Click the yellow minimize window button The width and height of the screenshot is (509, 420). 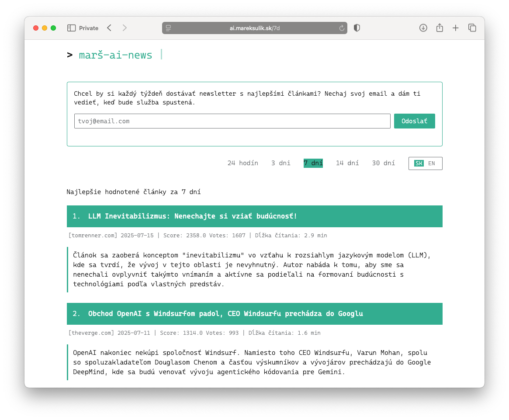point(45,28)
